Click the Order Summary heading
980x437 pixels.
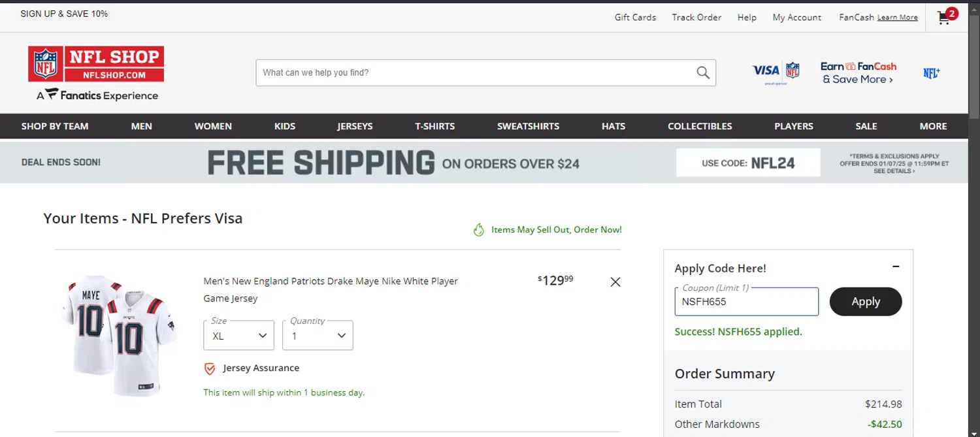725,374
